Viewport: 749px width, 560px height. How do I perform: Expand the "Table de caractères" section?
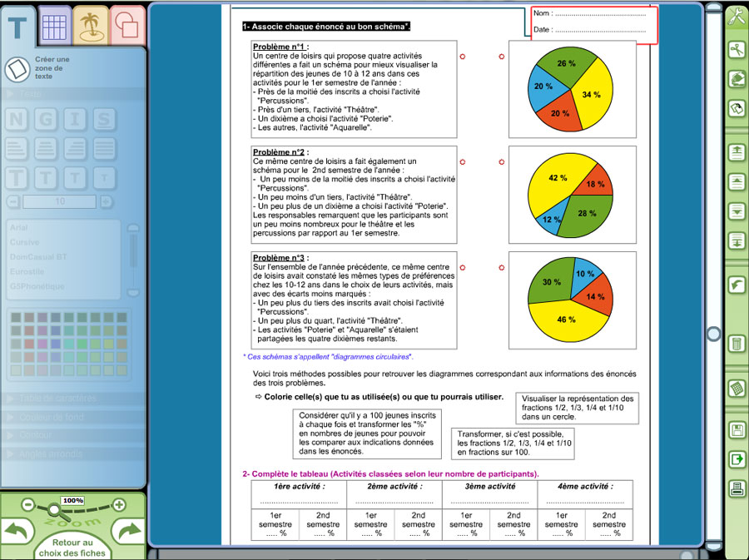[x=58, y=399]
